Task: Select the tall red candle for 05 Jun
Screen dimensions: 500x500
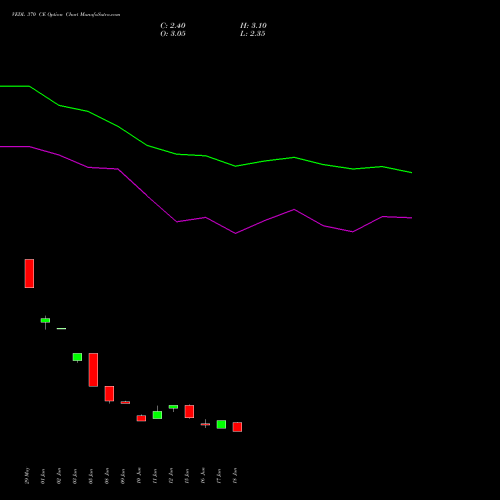Action: click(93, 370)
